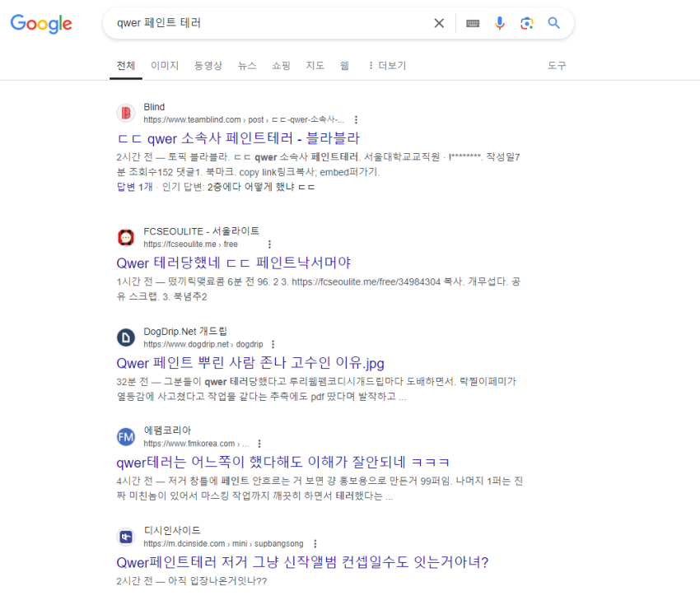Open more options for Blind result
Image resolution: width=700 pixels, height=605 pixels.
click(356, 119)
